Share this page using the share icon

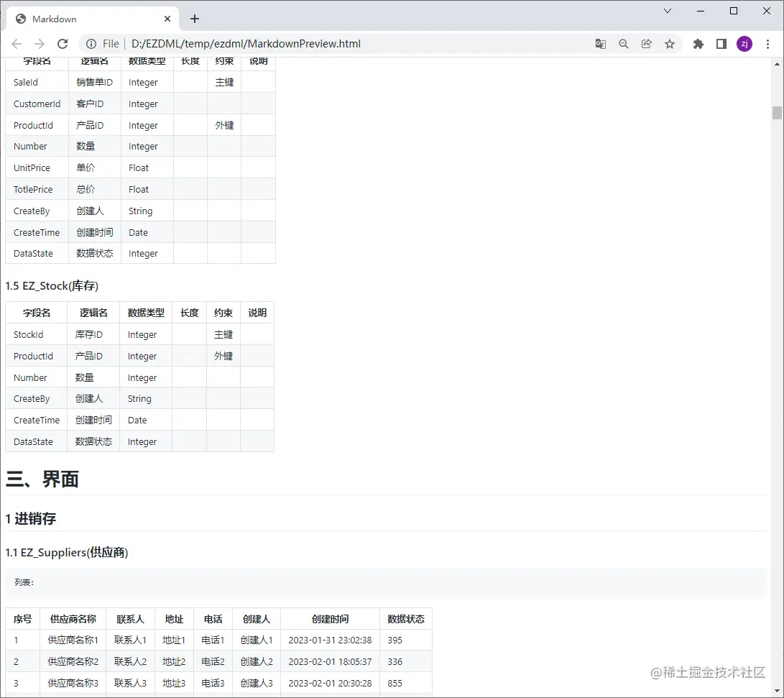tap(647, 44)
